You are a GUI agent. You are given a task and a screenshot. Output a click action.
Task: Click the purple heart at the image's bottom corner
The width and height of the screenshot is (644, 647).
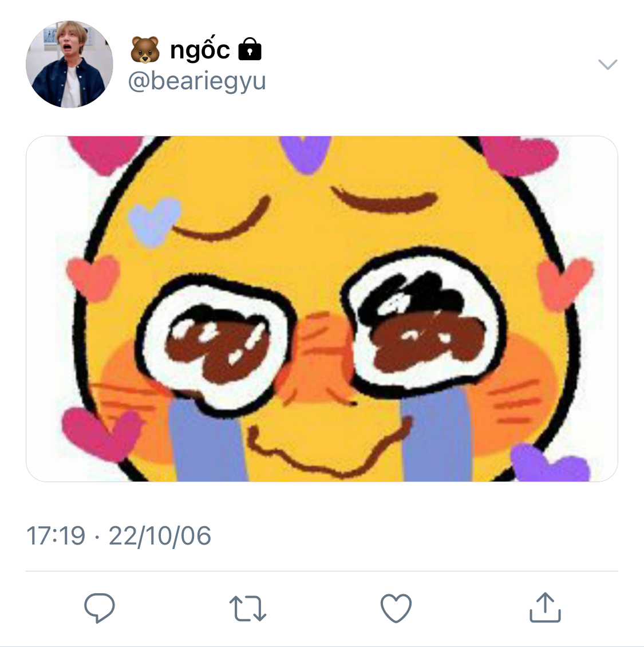coord(549,463)
